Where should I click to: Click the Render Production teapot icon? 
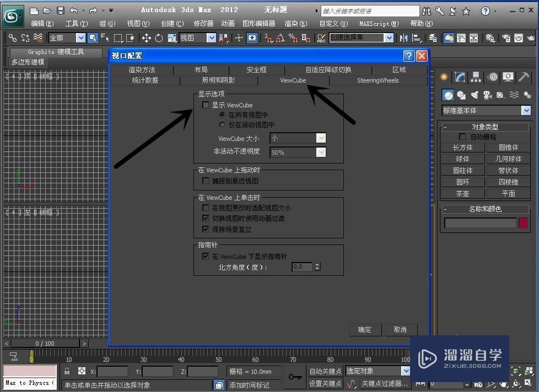tap(531, 38)
